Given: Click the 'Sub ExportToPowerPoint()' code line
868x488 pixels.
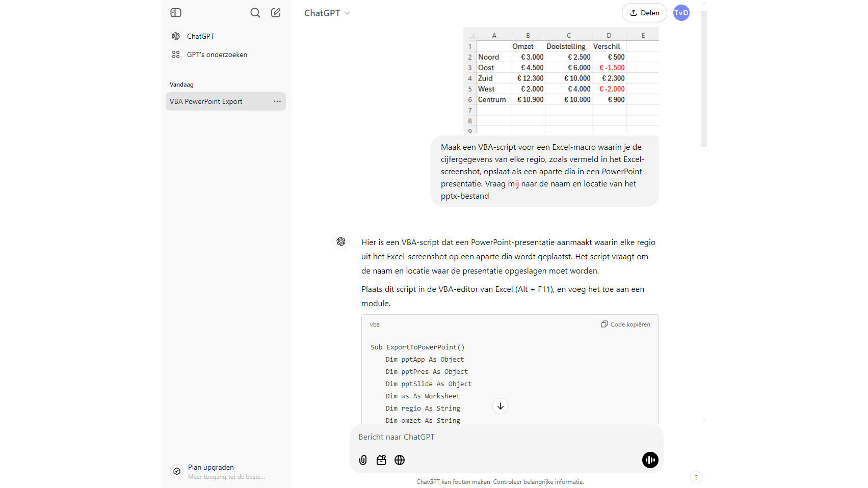Looking at the screenshot, I should tap(417, 347).
